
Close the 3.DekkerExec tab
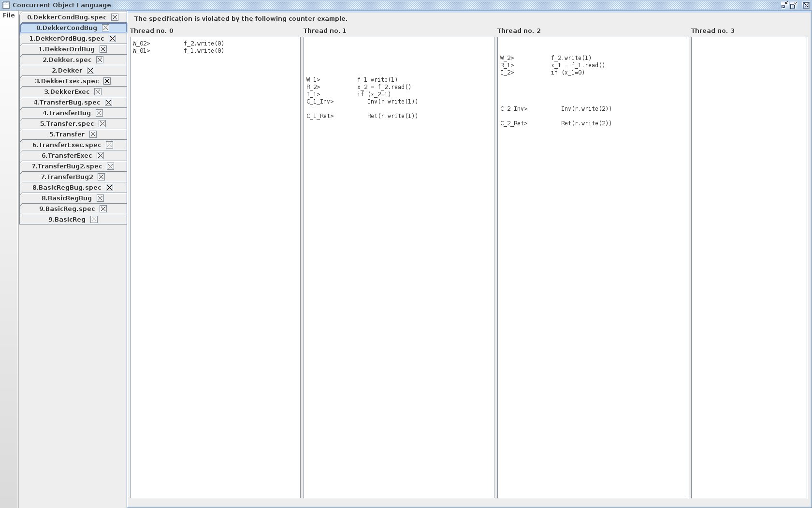click(98, 91)
